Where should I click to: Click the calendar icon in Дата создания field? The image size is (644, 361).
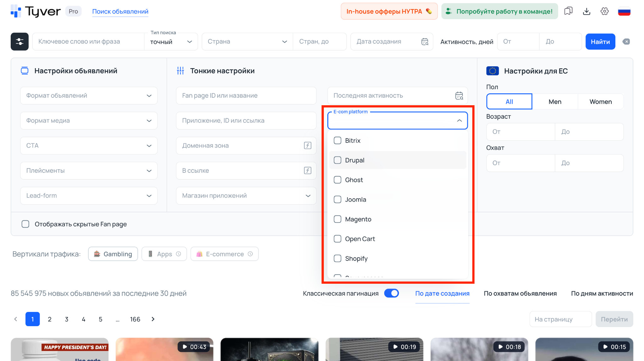[x=425, y=41]
